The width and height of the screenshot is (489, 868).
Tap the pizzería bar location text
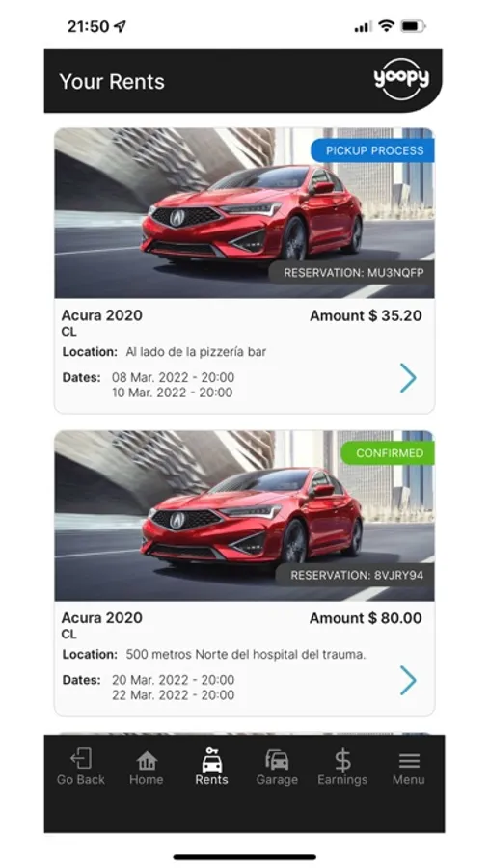click(196, 352)
